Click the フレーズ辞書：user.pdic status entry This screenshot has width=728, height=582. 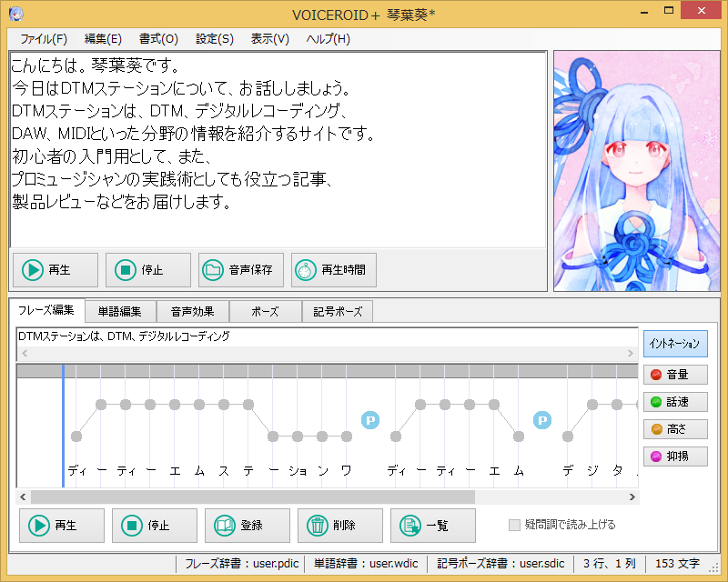(242, 564)
